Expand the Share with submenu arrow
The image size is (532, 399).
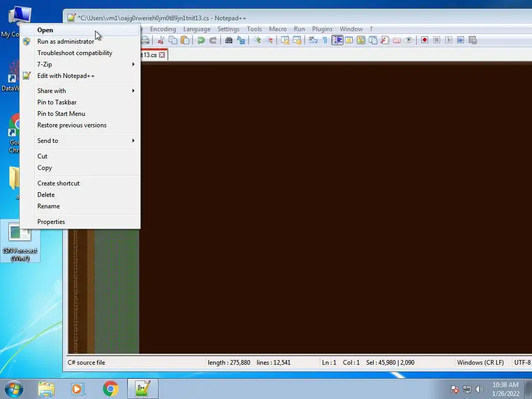pos(134,90)
